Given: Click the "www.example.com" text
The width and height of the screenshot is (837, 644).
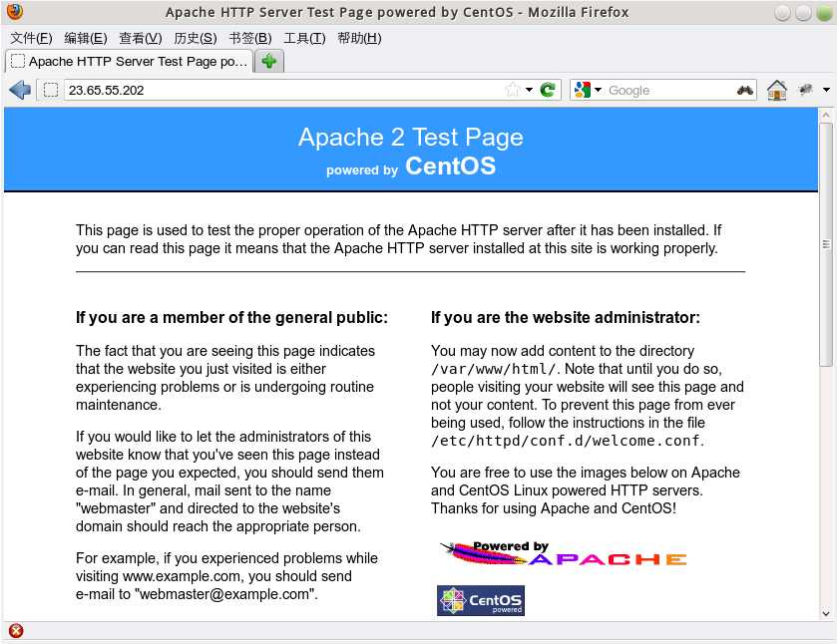Looking at the screenshot, I should click(182, 576).
